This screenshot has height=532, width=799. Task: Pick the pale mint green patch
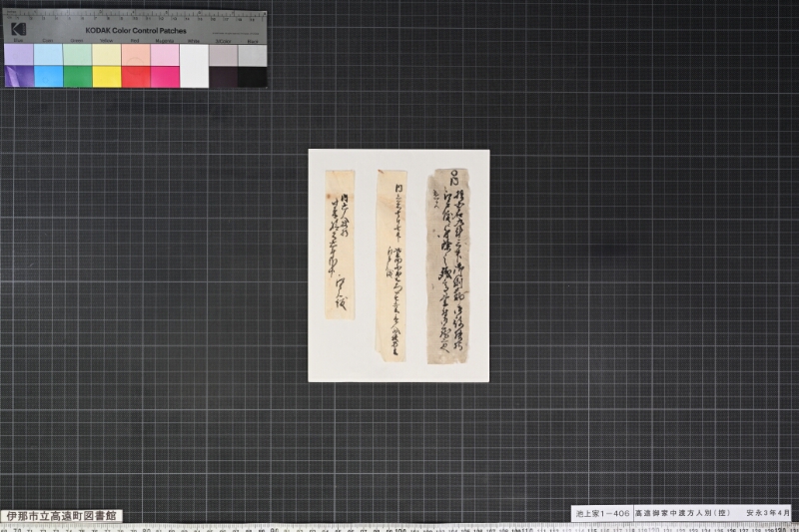coord(78,55)
